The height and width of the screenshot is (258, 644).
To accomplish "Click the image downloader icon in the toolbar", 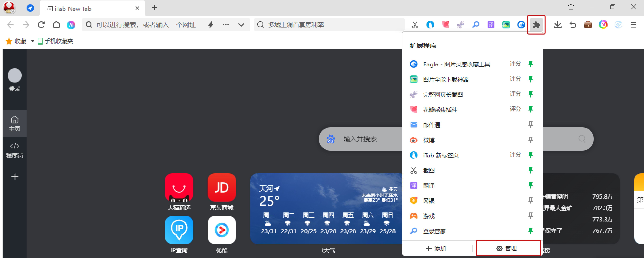I will tap(506, 25).
